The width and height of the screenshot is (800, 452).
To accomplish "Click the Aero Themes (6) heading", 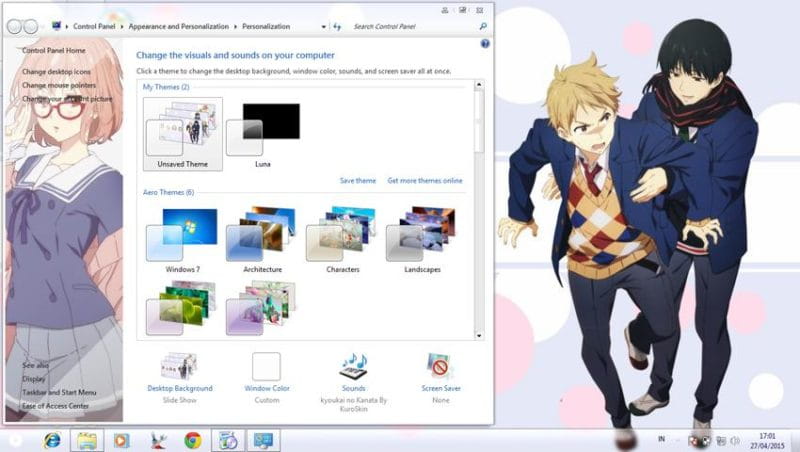I will pyautogui.click(x=168, y=192).
